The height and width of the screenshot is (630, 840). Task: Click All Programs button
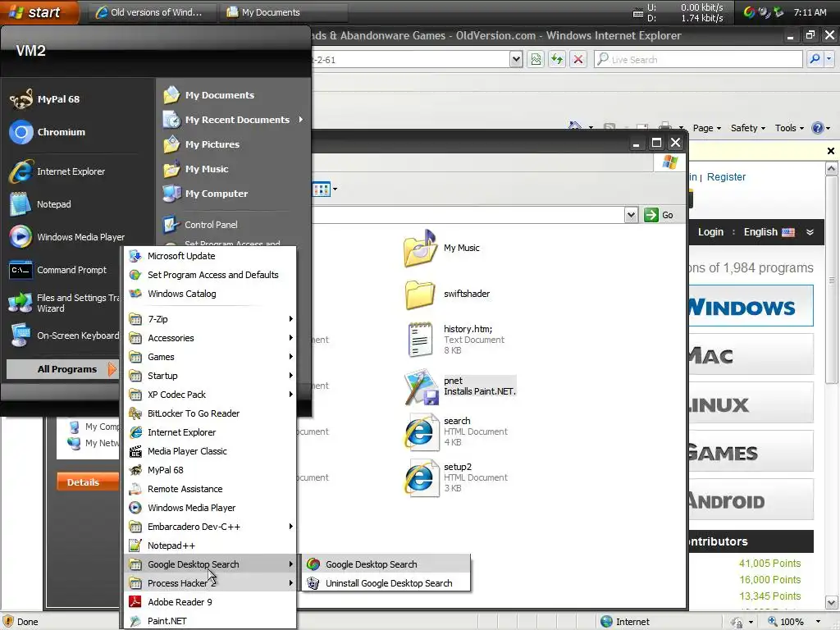click(x=62, y=369)
